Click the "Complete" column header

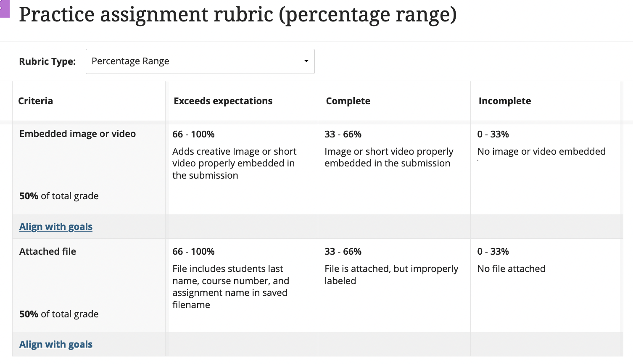click(x=348, y=101)
